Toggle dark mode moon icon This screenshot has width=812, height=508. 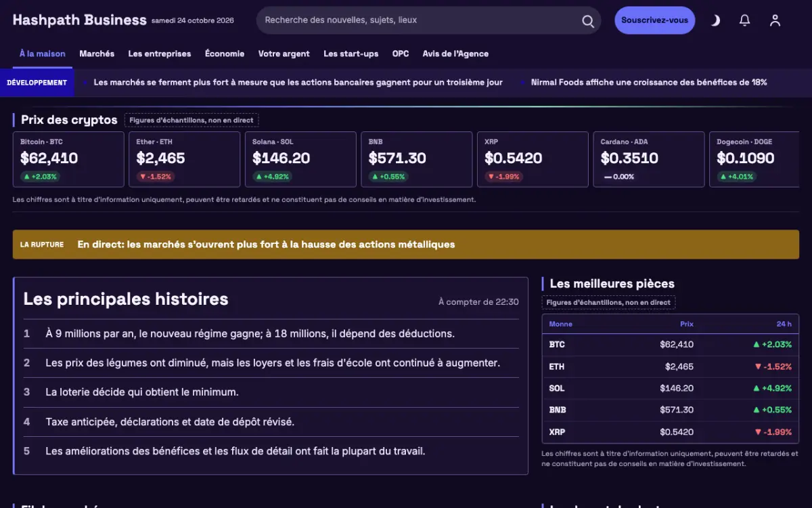tap(715, 20)
